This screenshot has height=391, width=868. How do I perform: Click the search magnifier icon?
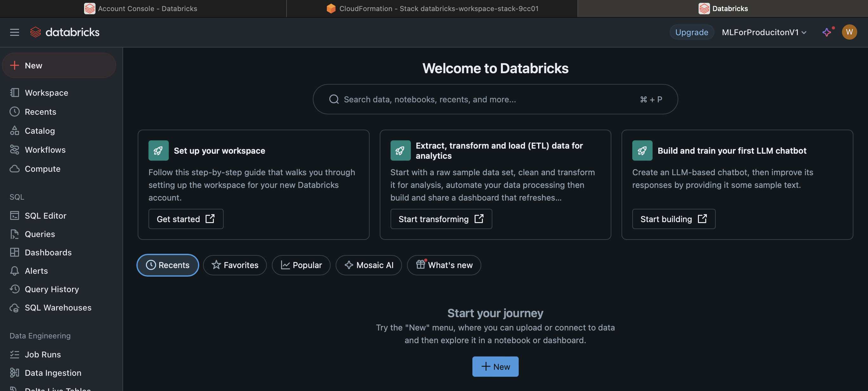[333, 99]
